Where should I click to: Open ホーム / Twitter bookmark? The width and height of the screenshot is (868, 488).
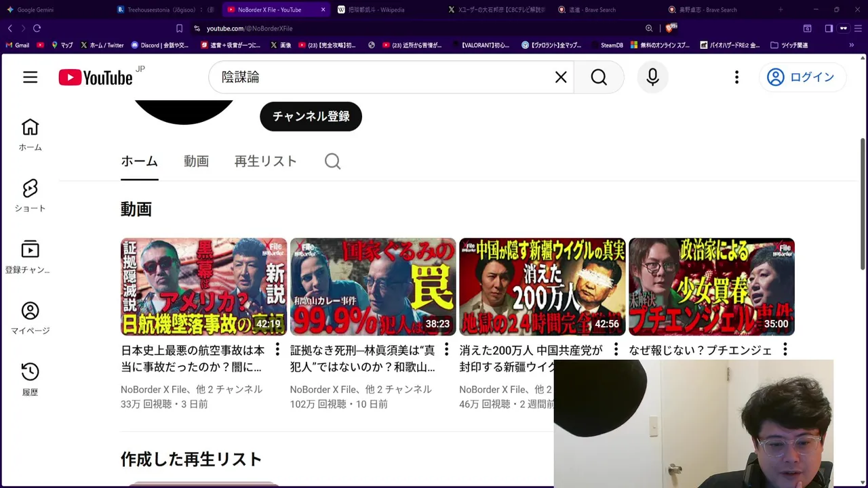pos(102,45)
